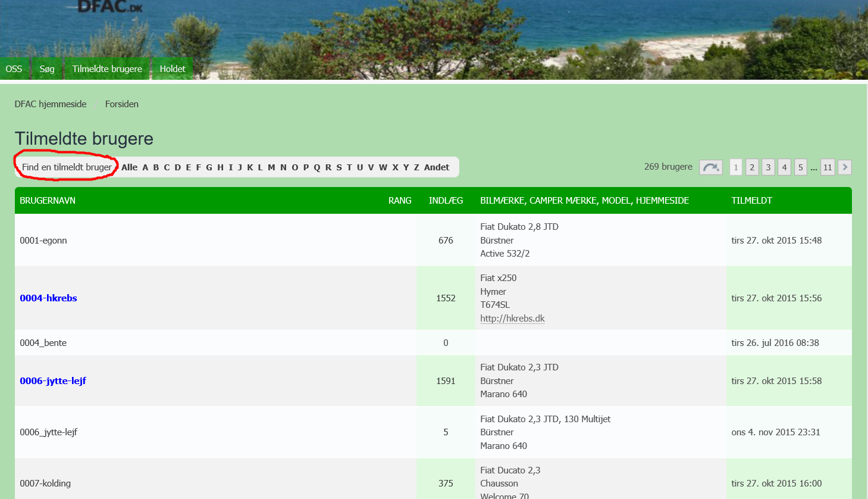Screen dimensions: 868x499
Task: Jump to last page 11
Action: pos(828,167)
